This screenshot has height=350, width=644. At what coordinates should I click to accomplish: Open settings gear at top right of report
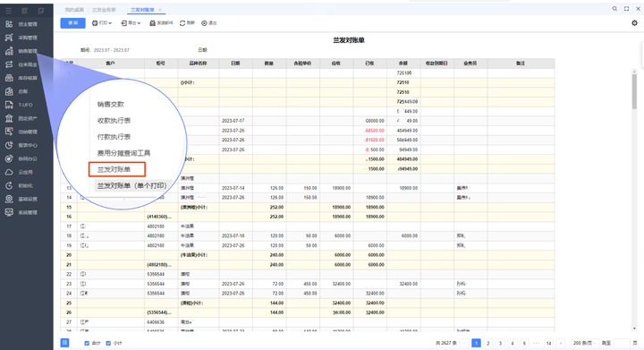point(634,23)
